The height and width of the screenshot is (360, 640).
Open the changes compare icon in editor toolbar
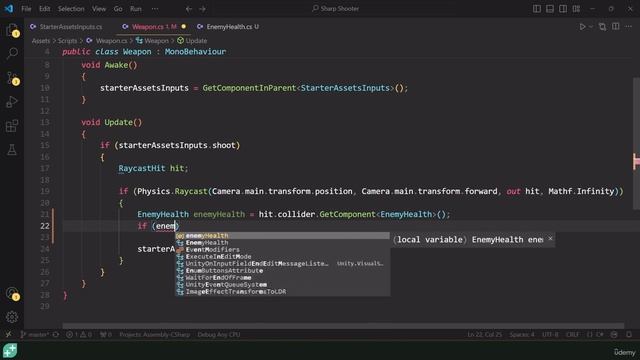point(602,27)
